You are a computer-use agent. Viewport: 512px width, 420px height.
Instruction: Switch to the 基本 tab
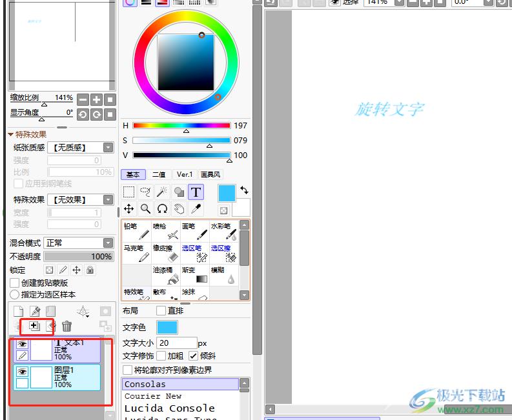pyautogui.click(x=133, y=175)
